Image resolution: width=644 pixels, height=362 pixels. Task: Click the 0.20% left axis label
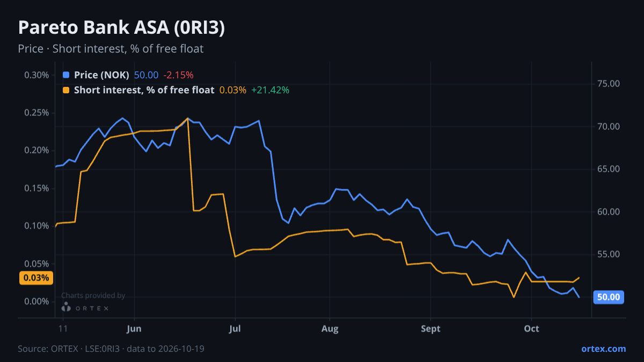coord(36,150)
